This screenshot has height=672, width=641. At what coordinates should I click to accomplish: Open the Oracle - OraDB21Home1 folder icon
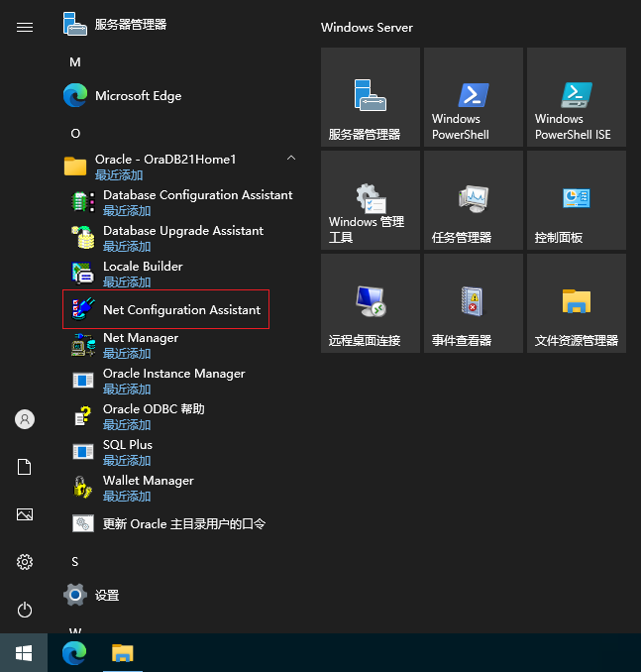coord(75,167)
